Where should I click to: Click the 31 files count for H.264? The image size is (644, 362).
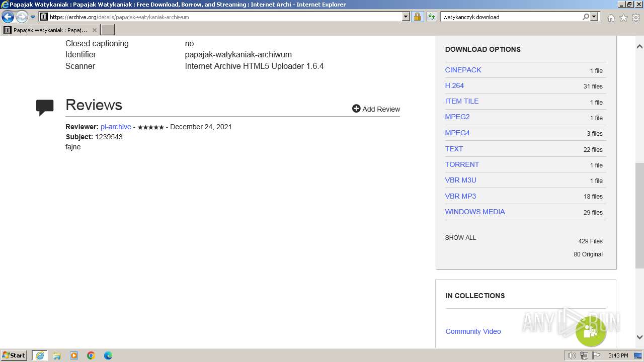click(x=593, y=86)
